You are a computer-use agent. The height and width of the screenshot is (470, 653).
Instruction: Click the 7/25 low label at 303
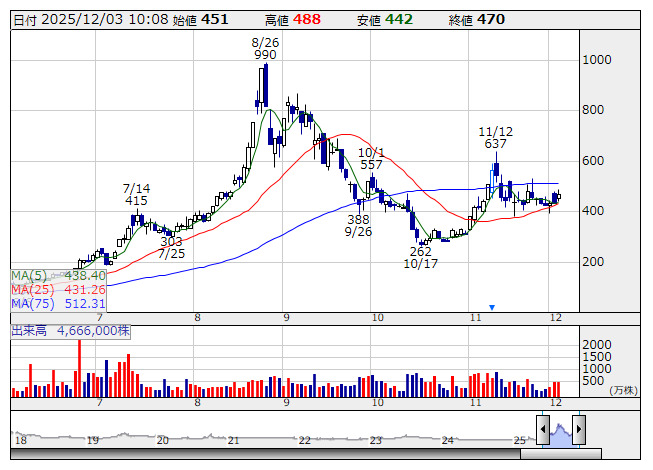coord(171,247)
